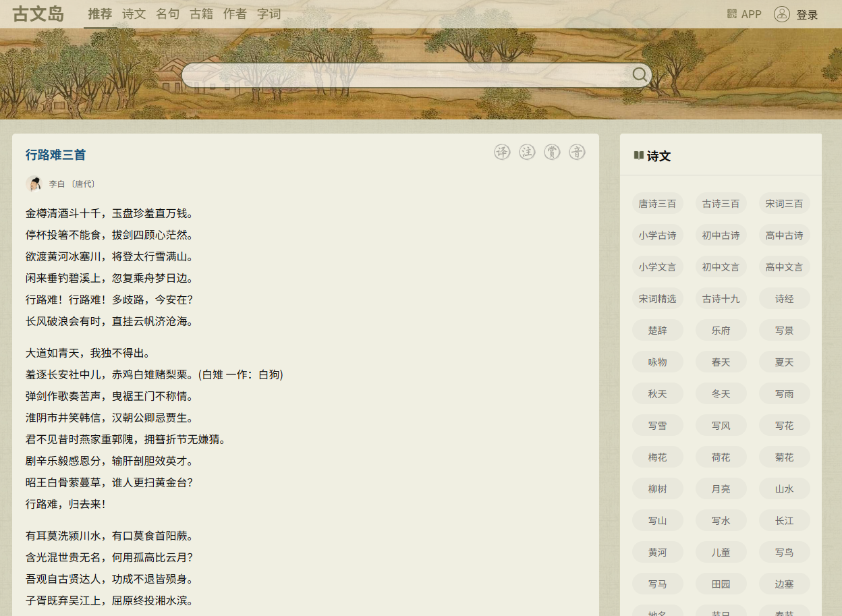Open the 名句 navigation tab

click(x=167, y=14)
